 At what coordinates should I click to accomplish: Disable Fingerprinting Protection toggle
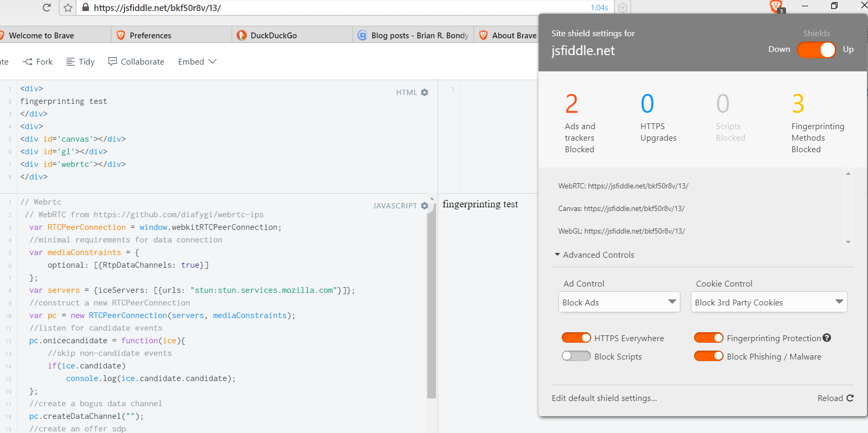coord(709,338)
